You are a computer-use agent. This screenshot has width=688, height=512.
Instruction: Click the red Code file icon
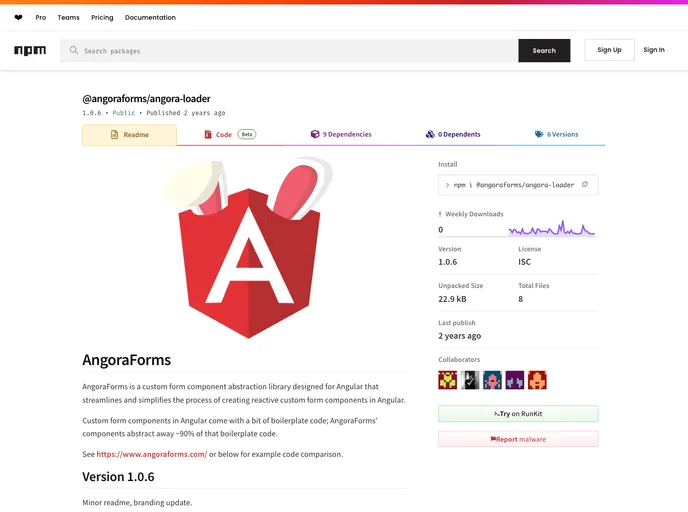click(208, 134)
